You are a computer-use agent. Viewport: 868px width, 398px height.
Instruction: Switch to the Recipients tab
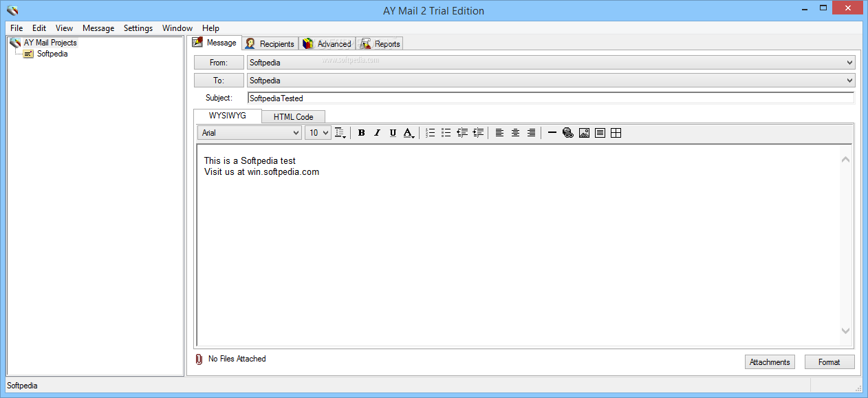click(x=270, y=43)
